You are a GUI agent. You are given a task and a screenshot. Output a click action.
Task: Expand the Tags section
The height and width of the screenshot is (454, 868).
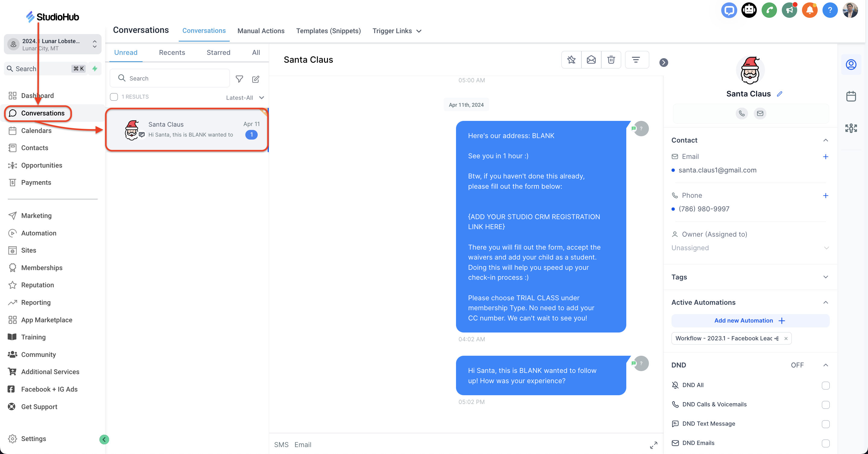click(825, 277)
